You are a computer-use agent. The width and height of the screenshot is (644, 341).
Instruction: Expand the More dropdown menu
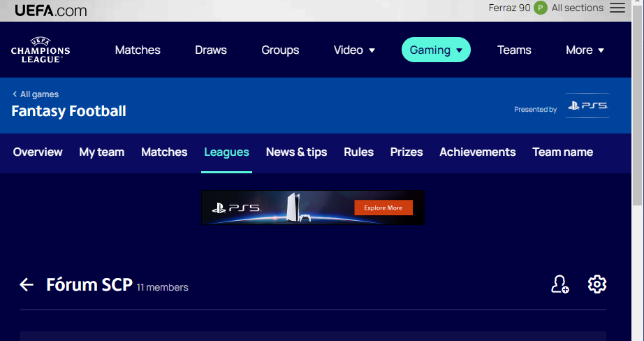coord(585,50)
